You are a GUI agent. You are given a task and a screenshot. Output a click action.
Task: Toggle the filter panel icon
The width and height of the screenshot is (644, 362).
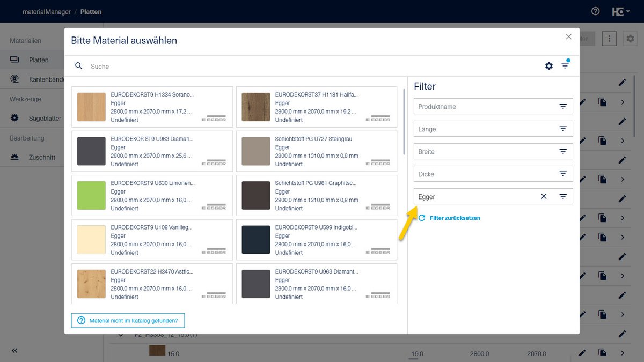click(565, 65)
